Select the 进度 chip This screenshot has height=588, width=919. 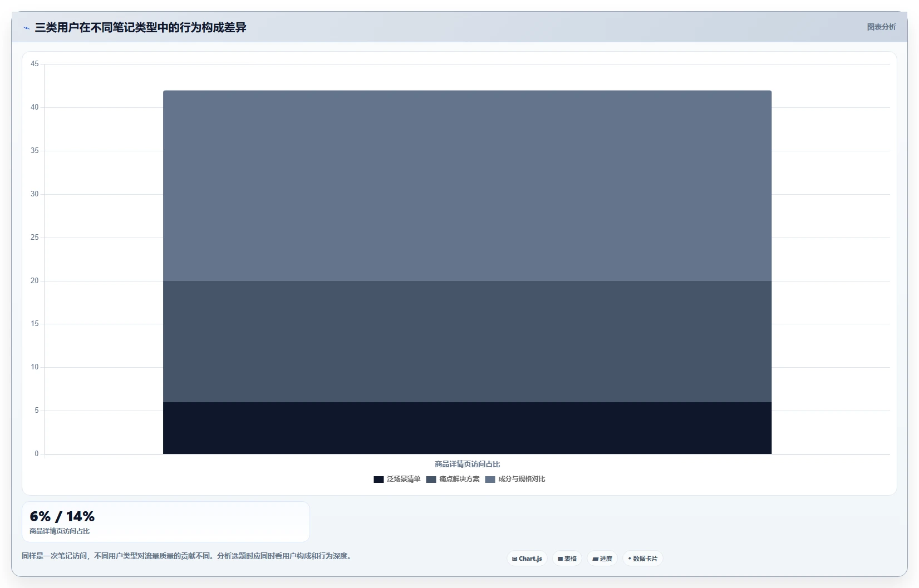point(602,559)
